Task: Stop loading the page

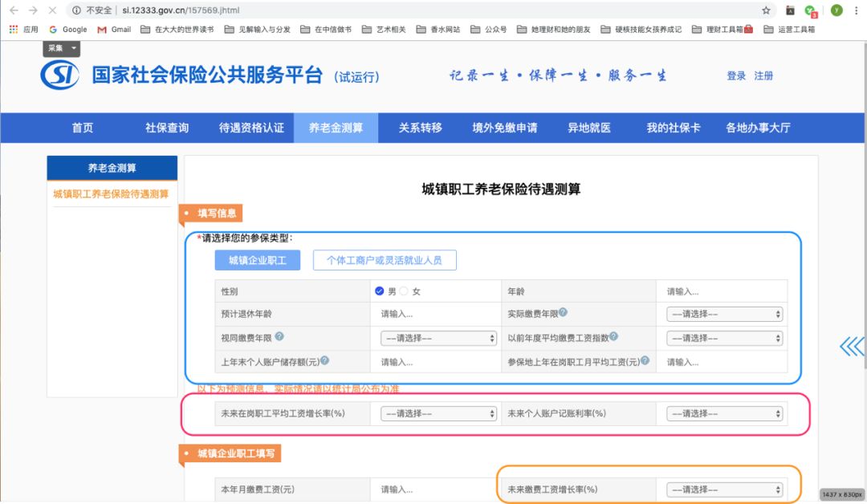Action: point(52,10)
